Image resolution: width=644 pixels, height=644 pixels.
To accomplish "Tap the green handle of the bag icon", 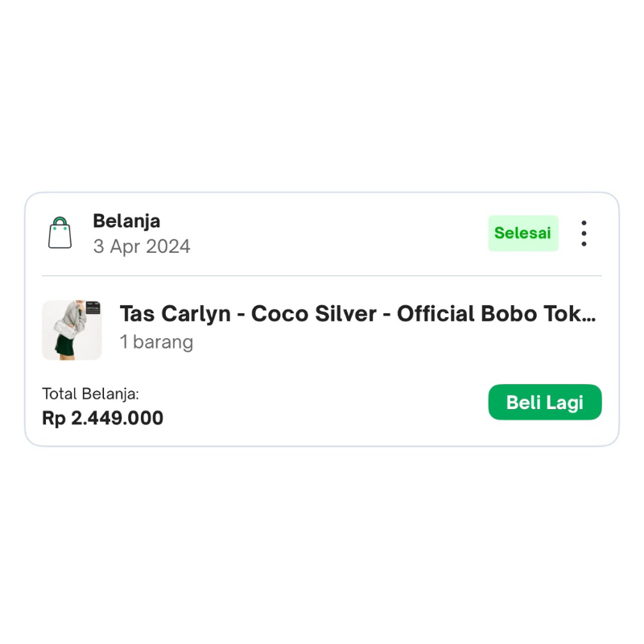I will 60,221.
